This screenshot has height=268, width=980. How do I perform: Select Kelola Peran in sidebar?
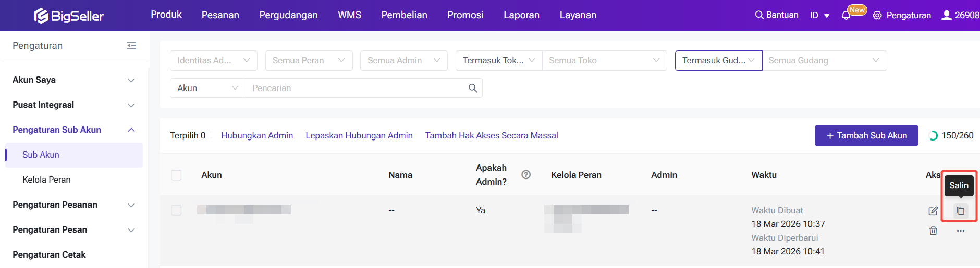coord(46,180)
